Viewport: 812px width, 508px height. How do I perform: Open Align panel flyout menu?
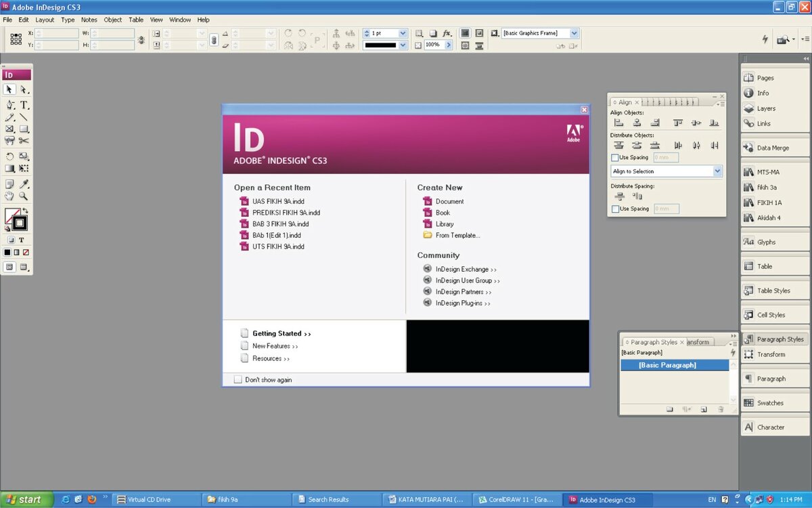[721, 104]
